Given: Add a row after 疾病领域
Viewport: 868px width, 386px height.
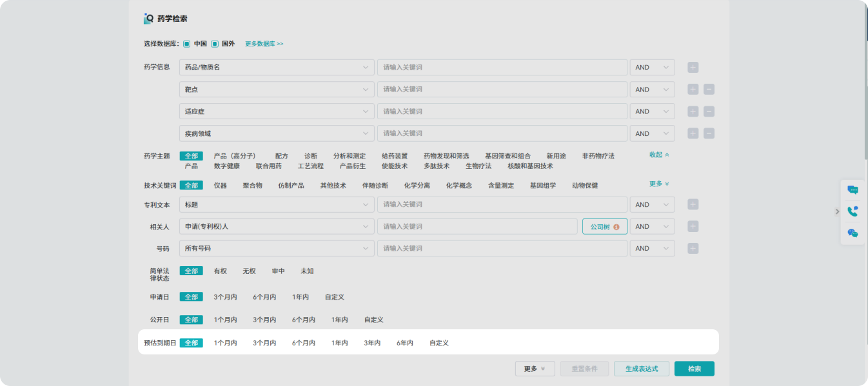Looking at the screenshot, I should 693,133.
